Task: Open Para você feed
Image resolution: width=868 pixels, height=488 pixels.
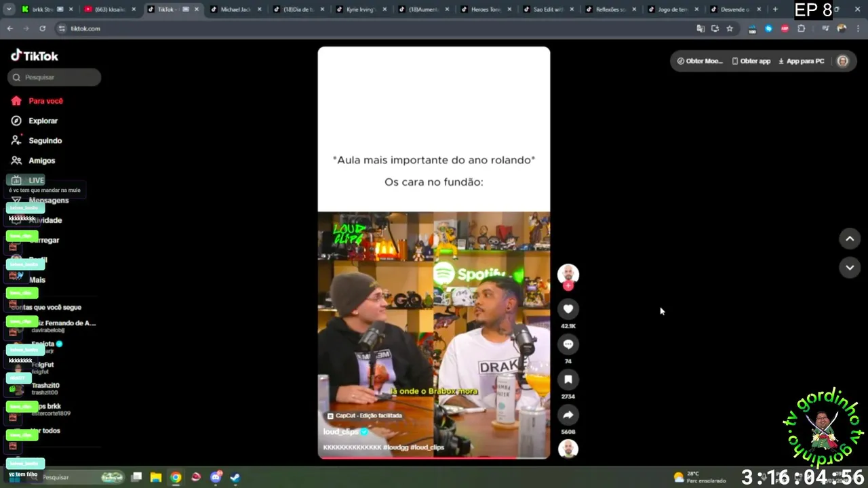Action: coord(37,101)
